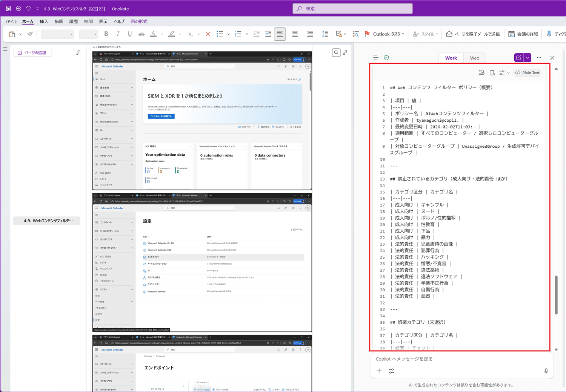Align paragraph to the right
The height and width of the screenshot is (392, 566).
pyautogui.click(x=310, y=34)
